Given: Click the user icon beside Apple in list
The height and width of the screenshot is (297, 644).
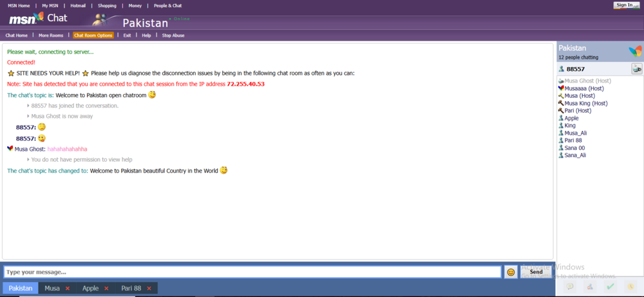Looking at the screenshot, I should click(561, 118).
